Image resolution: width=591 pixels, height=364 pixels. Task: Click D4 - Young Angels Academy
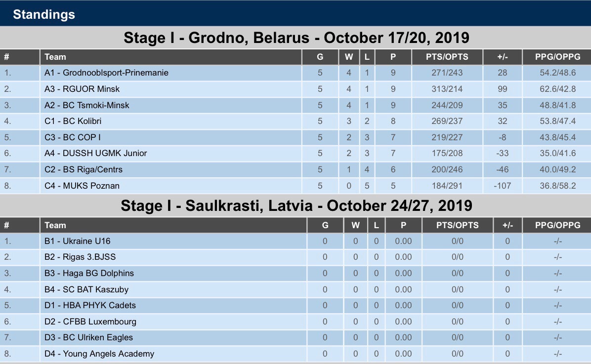[x=99, y=354]
